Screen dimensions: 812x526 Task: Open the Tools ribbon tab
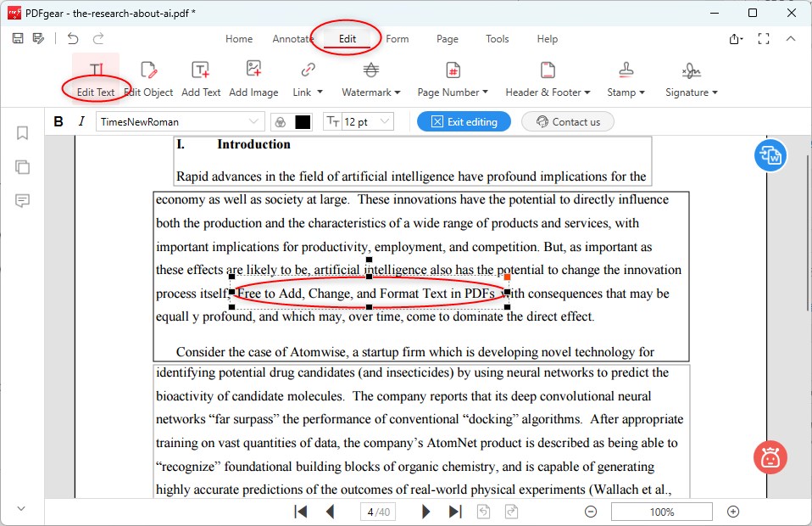point(497,39)
